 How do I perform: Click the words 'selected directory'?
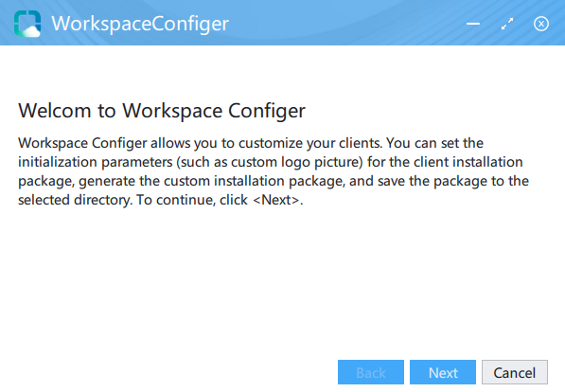pyautogui.click(x=75, y=200)
